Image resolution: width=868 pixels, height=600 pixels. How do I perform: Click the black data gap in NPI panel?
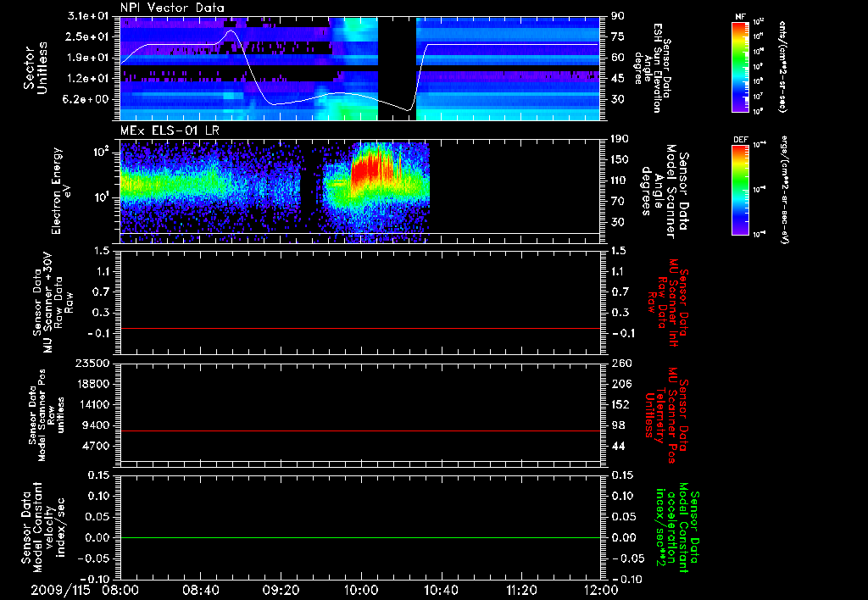pos(397,68)
